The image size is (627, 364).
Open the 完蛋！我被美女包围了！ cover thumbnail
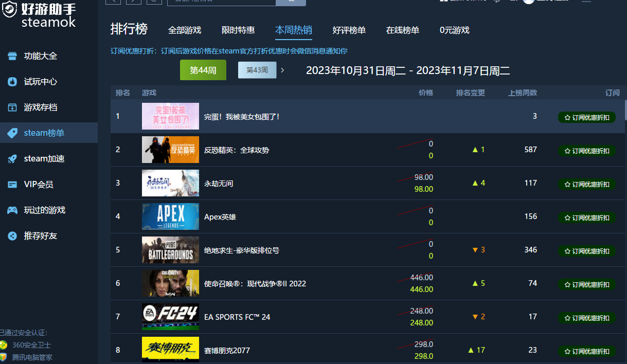[170, 116]
